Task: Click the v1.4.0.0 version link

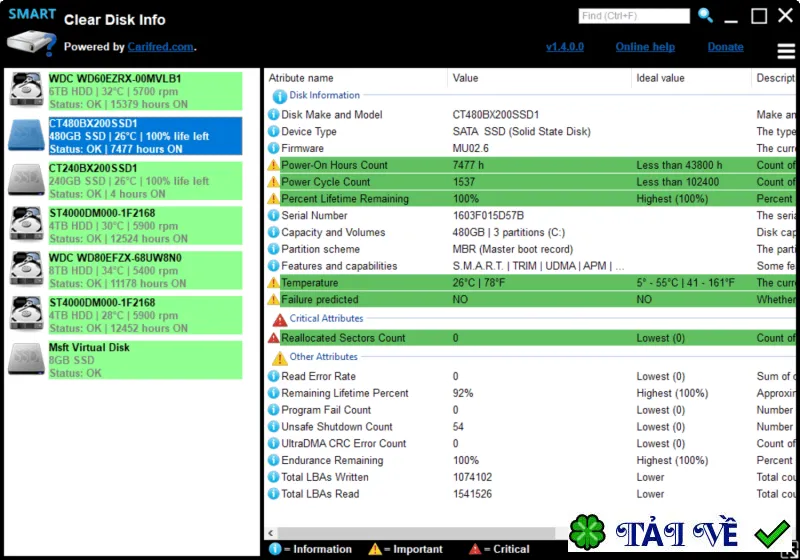Action: pos(565,47)
